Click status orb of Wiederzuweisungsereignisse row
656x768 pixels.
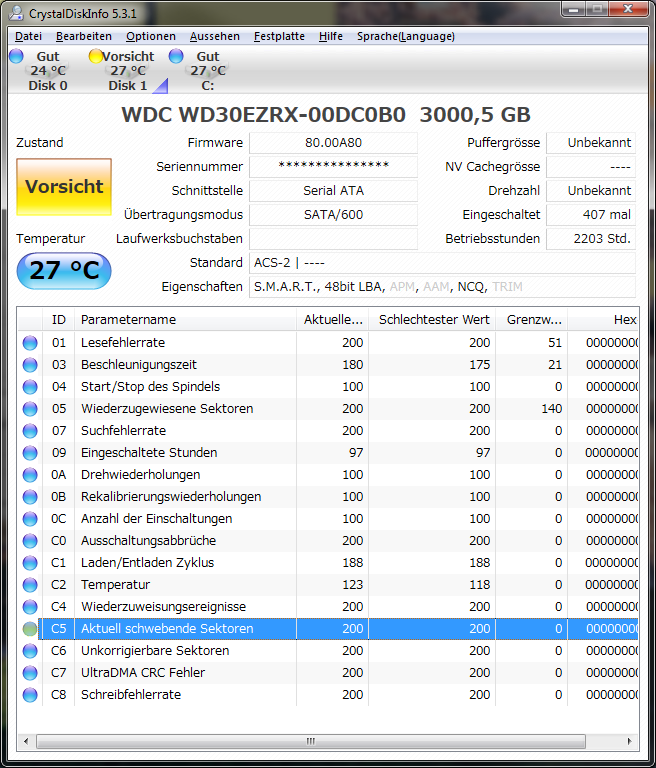coord(30,607)
